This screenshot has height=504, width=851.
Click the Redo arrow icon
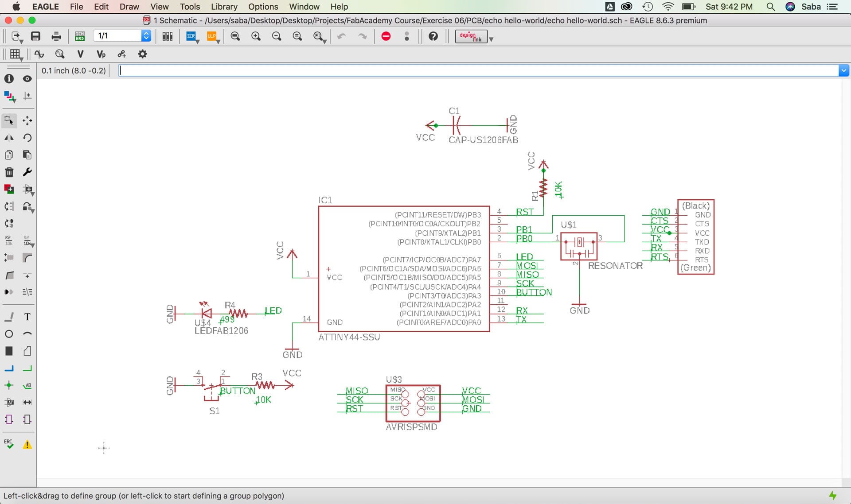363,36
